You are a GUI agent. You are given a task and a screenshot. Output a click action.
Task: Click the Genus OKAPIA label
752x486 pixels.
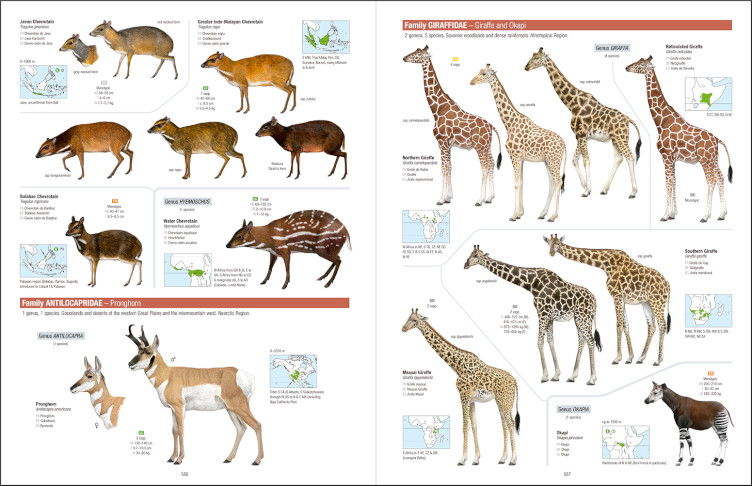(576, 410)
